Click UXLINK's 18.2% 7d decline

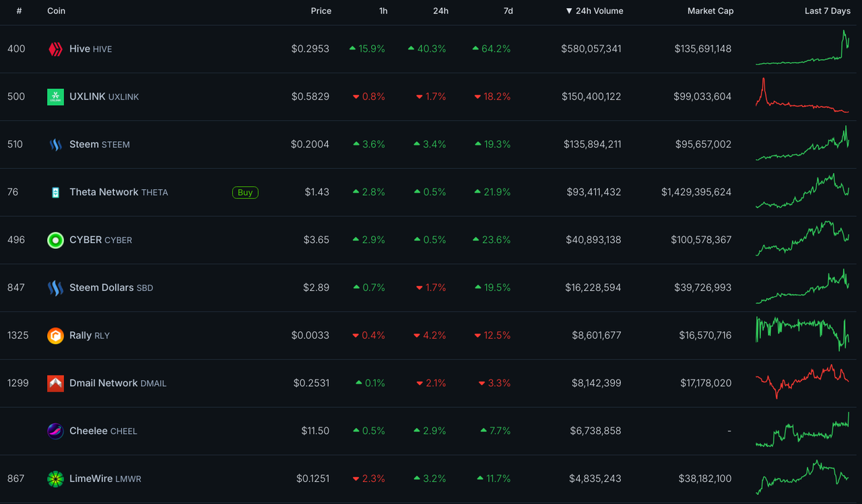tap(492, 97)
